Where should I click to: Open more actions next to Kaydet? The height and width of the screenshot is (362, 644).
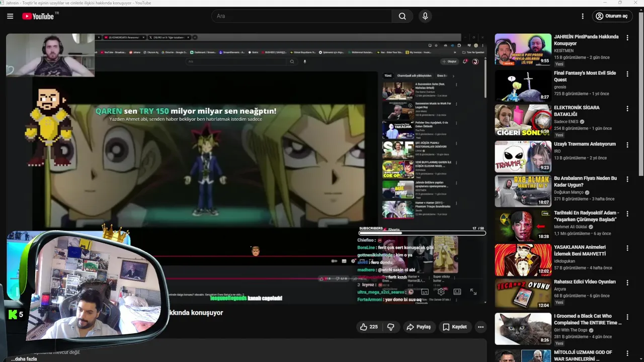click(x=480, y=327)
